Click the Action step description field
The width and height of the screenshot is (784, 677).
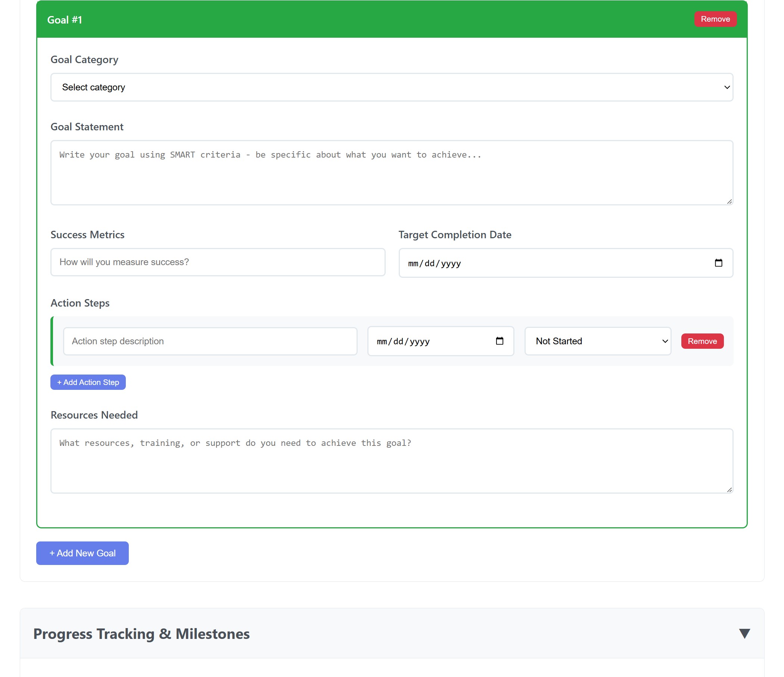point(210,341)
